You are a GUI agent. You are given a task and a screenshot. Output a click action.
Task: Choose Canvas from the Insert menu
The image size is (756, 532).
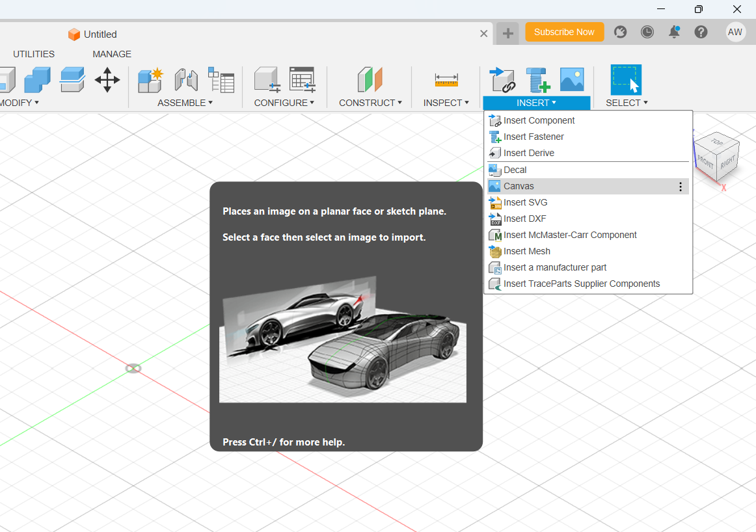point(588,187)
